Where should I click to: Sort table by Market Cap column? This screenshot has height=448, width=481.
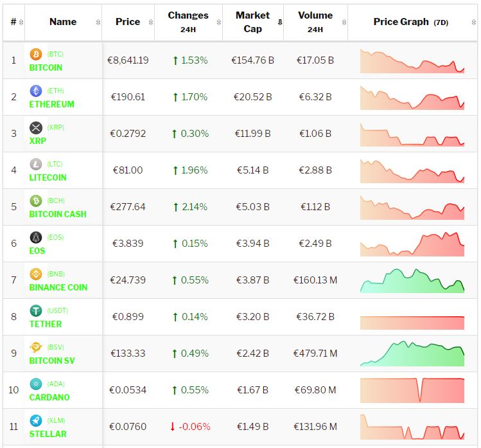pyautogui.click(x=252, y=22)
